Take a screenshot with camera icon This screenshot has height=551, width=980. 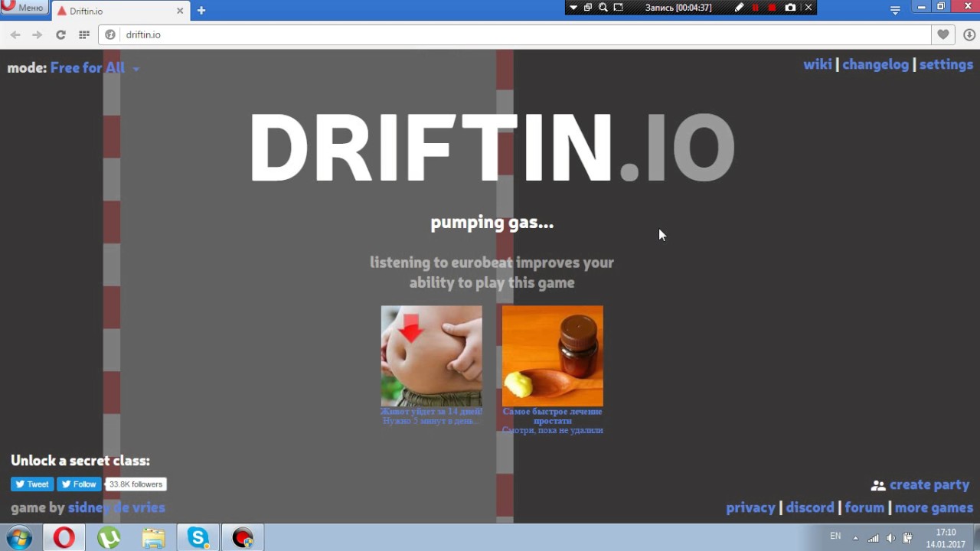(790, 8)
